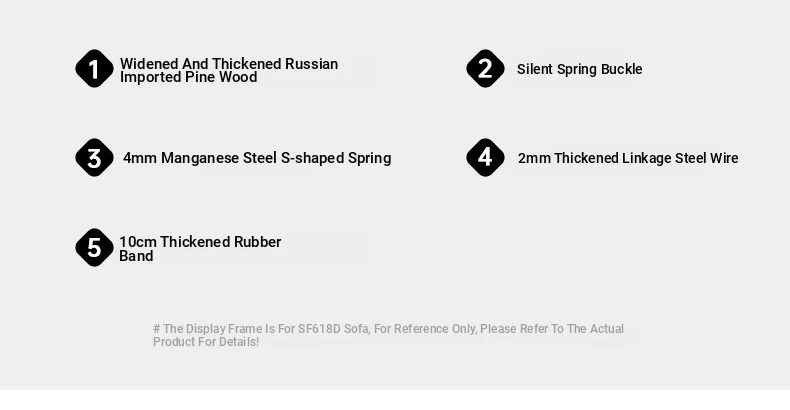Select the "Imported Pine Wood" text line

(188, 77)
